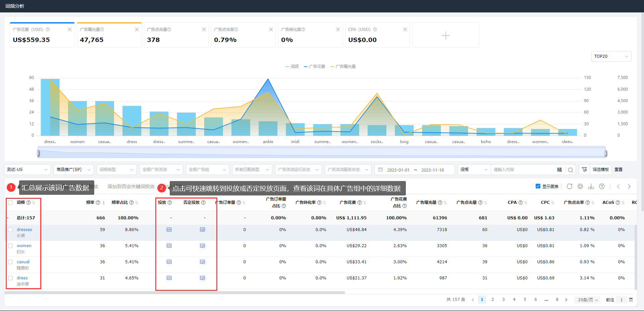Remove the 广告点击量 metric card
The width and height of the screenshot is (644, 311).
coord(204,30)
